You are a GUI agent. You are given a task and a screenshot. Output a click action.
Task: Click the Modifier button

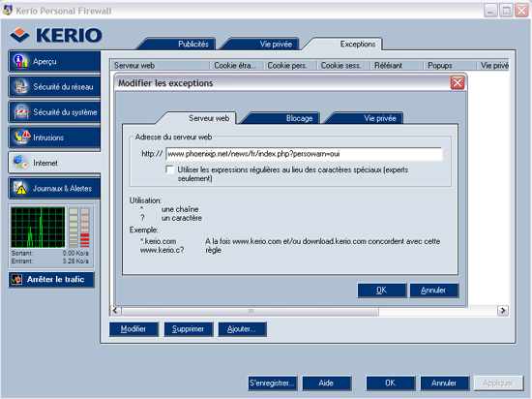133,329
